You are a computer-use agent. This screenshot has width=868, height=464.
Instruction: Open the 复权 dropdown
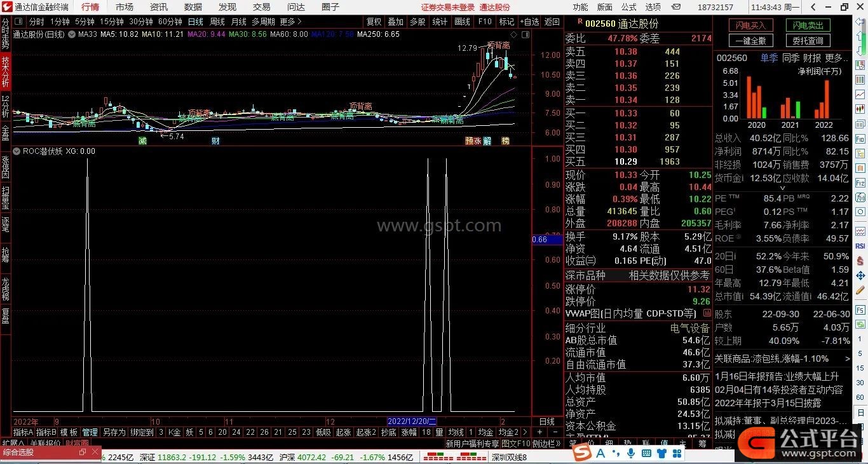point(374,22)
